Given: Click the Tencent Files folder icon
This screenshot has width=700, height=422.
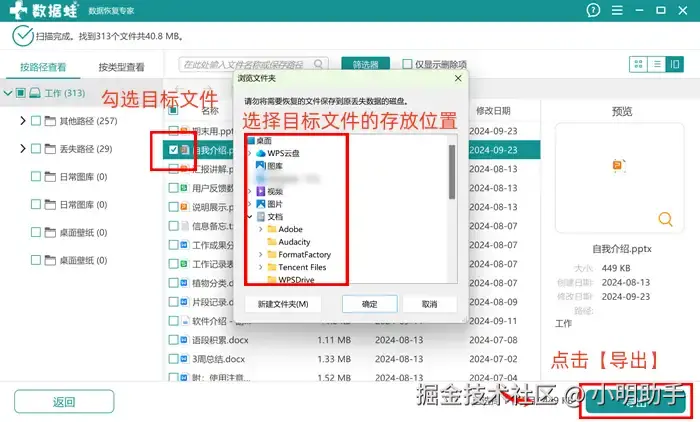Looking at the screenshot, I should 271,267.
